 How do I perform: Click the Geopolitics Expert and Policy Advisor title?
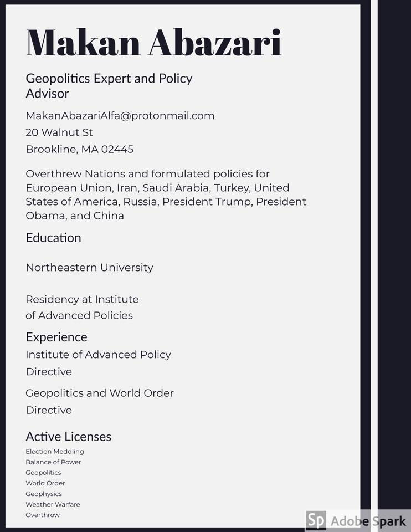pyautogui.click(x=109, y=86)
